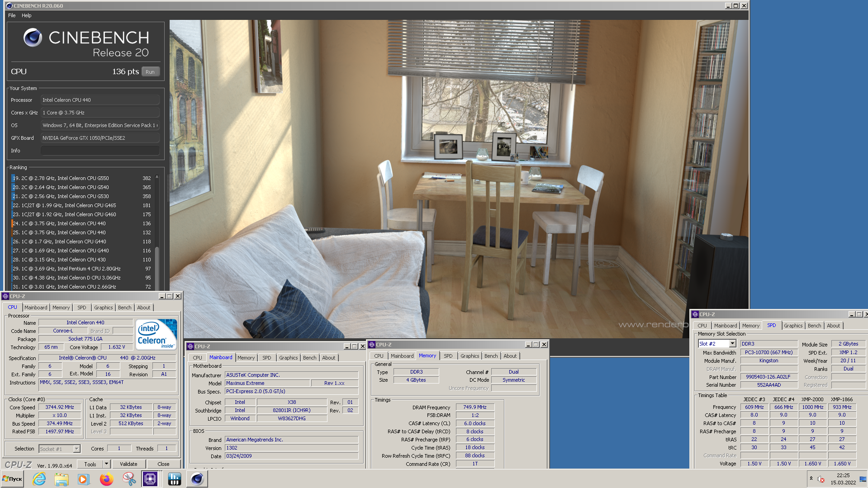Viewport: 868px width, 488px height.
Task: Open Internet Explorer from the taskbar
Action: (x=39, y=479)
